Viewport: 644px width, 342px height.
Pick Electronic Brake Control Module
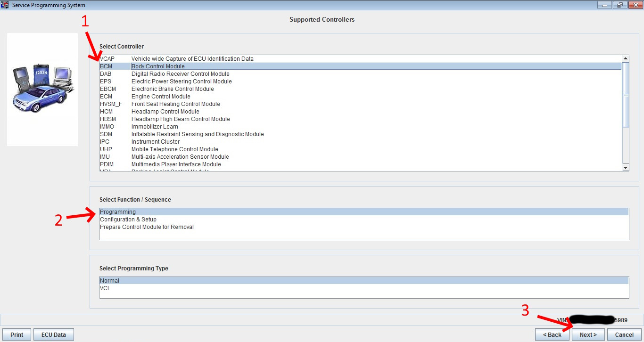point(361,89)
